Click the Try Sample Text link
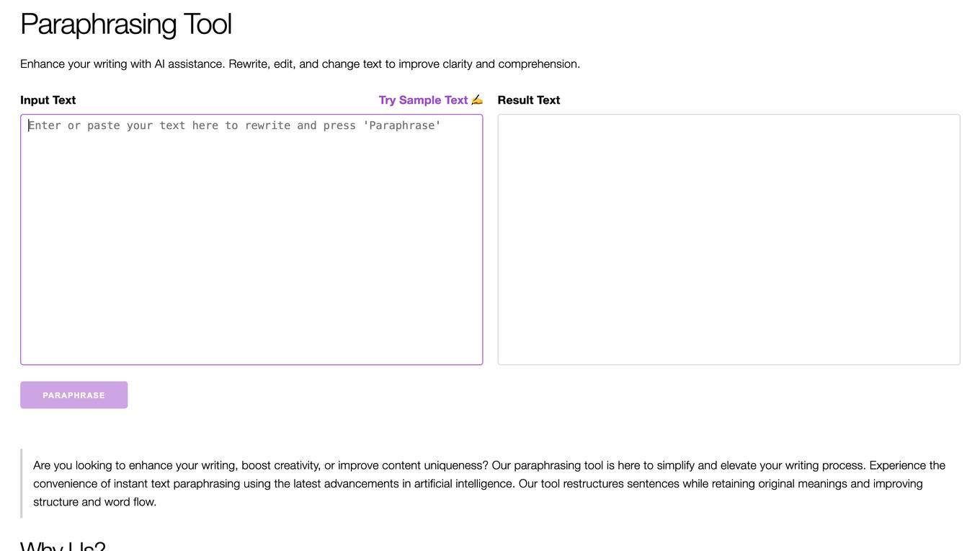Image resolution: width=980 pixels, height=551 pixels. (430, 100)
